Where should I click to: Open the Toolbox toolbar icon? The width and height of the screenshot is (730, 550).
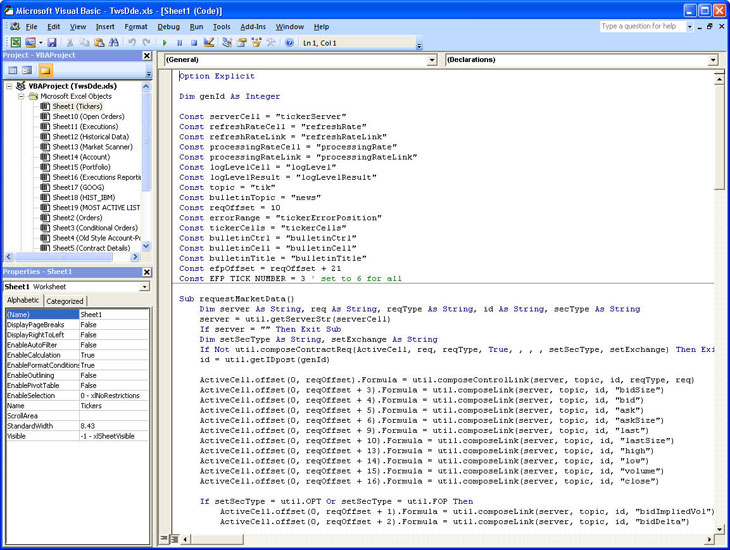pos(271,42)
